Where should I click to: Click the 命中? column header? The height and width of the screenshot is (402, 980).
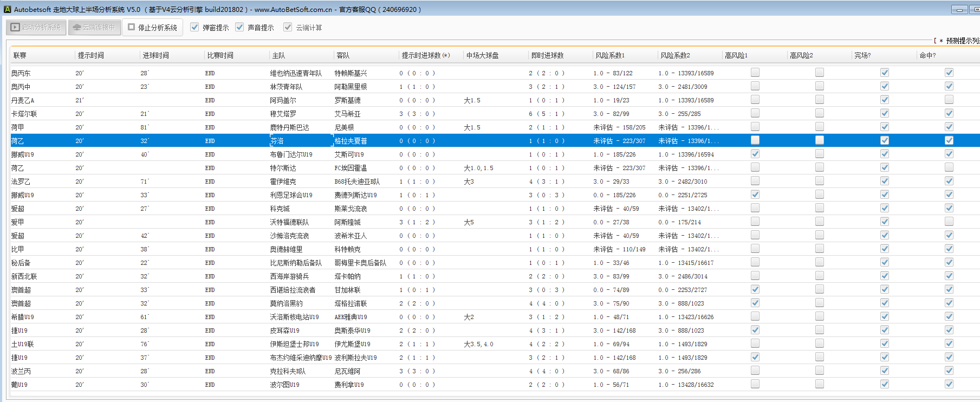coord(927,55)
